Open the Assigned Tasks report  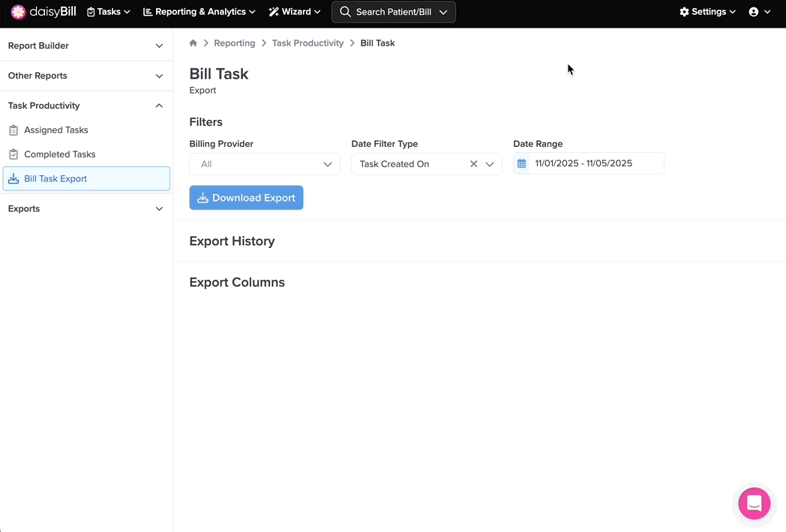coord(56,130)
